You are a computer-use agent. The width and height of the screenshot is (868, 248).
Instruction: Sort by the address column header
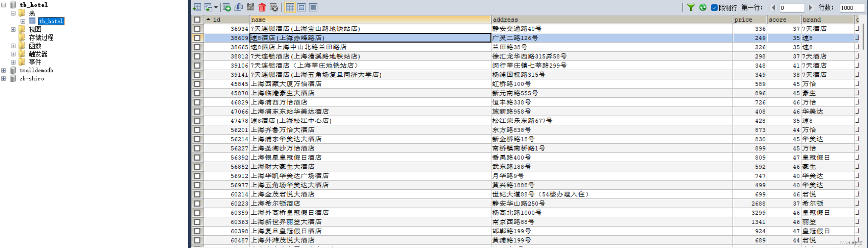[x=612, y=19]
